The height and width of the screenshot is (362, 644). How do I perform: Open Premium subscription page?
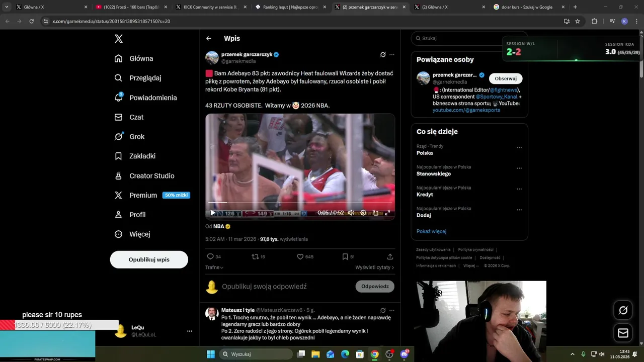(152, 195)
